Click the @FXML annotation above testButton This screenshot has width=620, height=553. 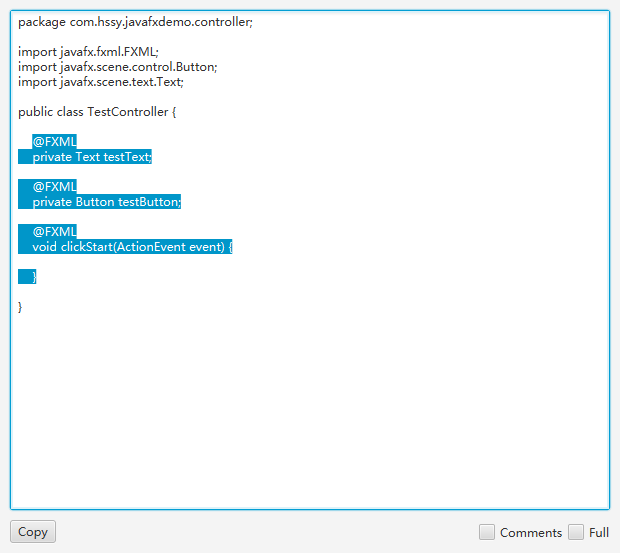[55, 187]
